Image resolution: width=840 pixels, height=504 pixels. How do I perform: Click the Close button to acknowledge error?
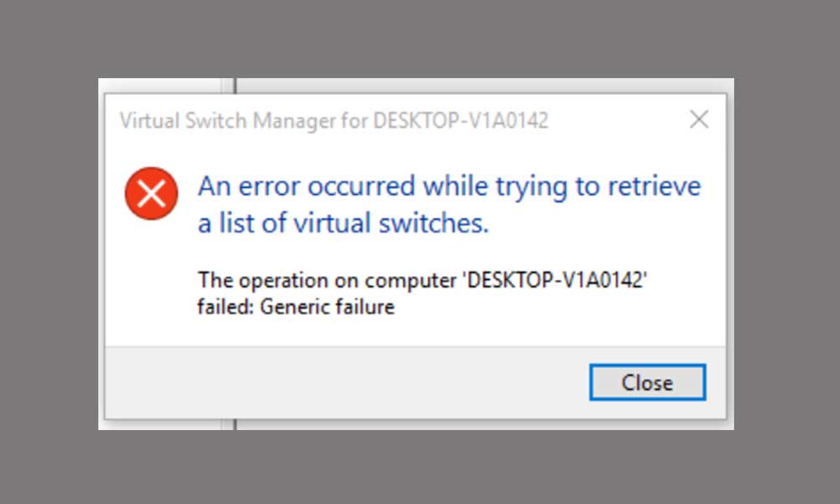[647, 382]
